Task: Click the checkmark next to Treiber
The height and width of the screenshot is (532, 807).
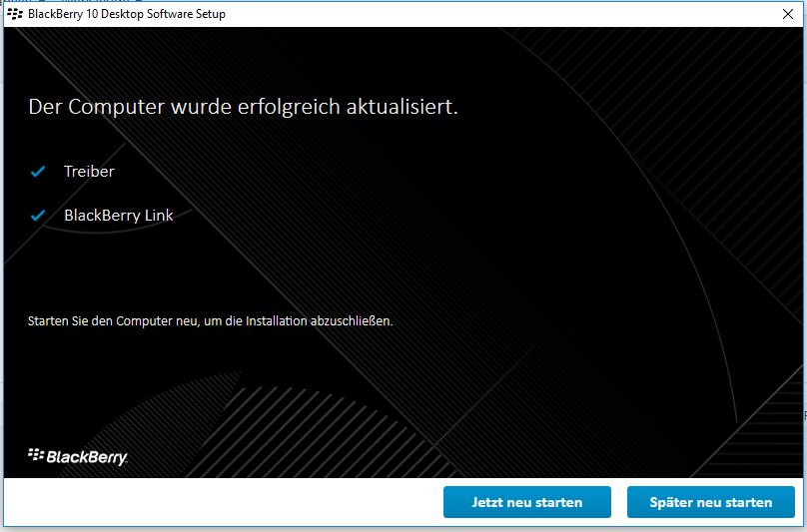Action: coord(38,172)
